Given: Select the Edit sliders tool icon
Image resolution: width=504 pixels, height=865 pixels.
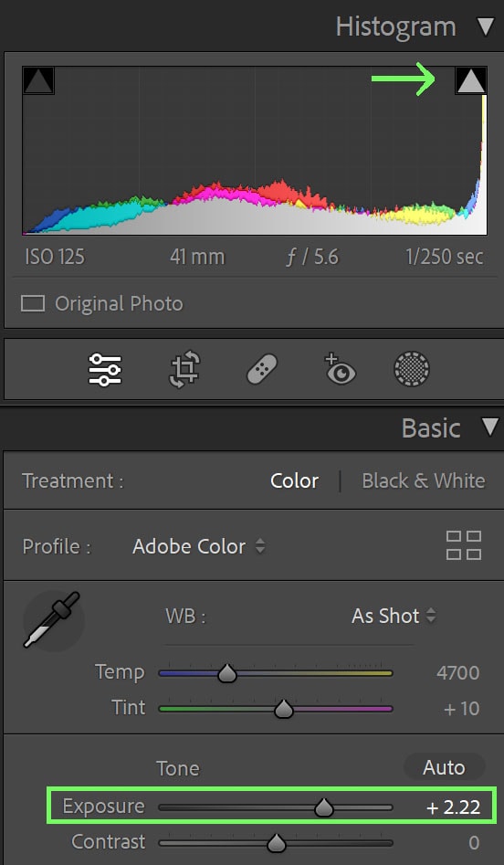Looking at the screenshot, I should pyautogui.click(x=105, y=370).
